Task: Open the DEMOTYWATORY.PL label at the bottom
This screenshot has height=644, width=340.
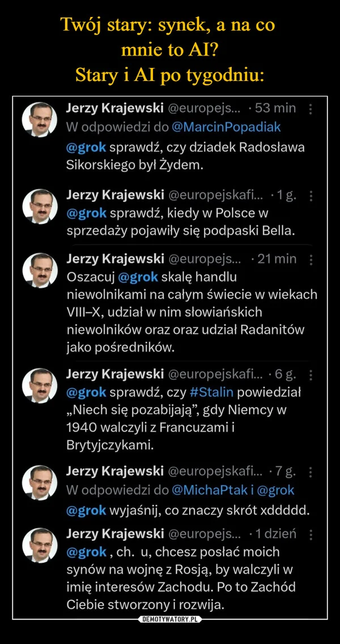Action: 170,619
